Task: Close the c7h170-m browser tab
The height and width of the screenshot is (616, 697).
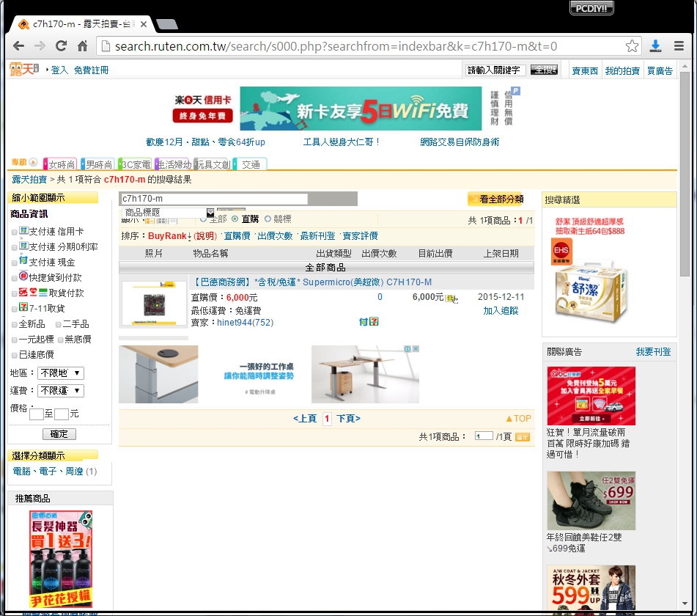Action: (144, 24)
